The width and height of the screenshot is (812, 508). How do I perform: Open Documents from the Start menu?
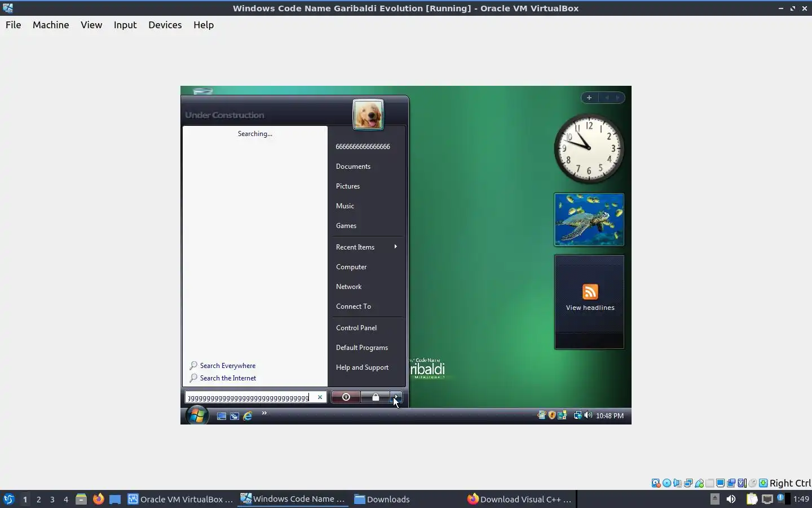point(353,167)
